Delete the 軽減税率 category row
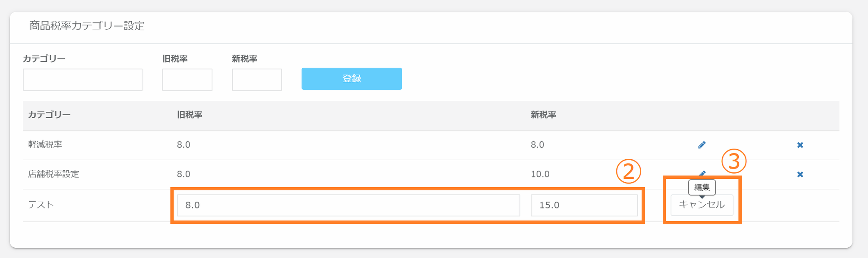The image size is (868, 258). (800, 145)
